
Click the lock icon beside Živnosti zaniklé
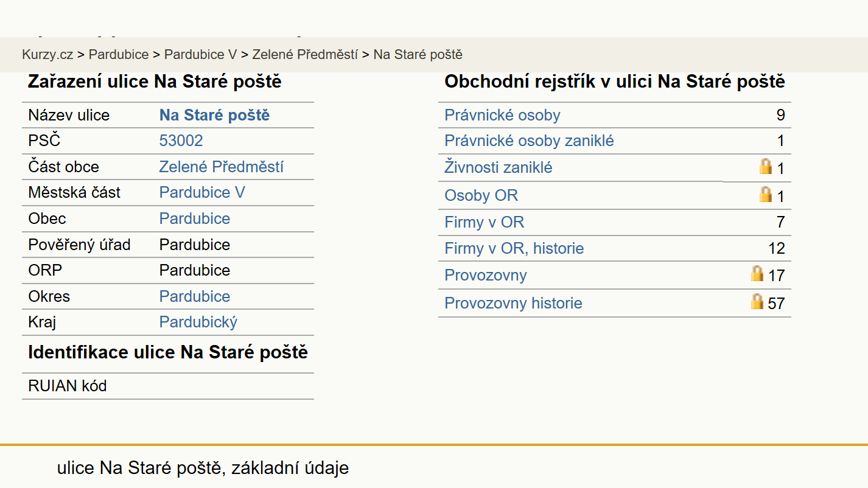[765, 166]
